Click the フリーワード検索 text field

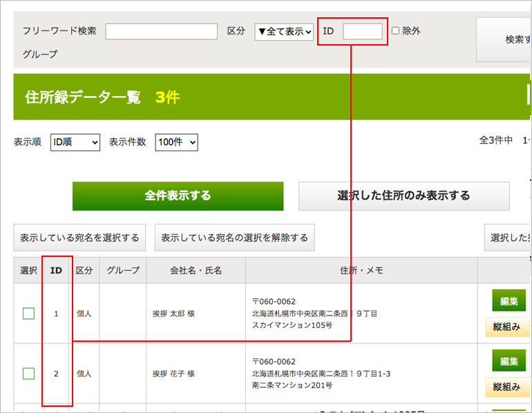pyautogui.click(x=161, y=31)
